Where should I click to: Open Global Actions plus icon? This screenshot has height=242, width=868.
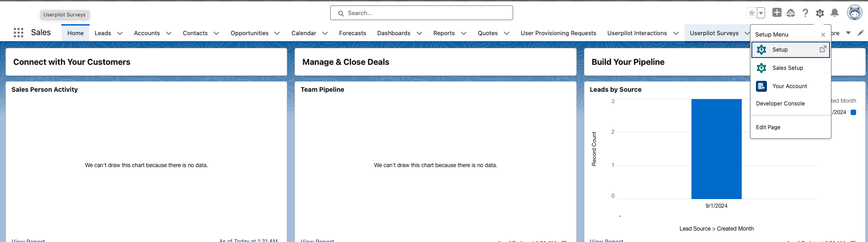pyautogui.click(x=777, y=13)
